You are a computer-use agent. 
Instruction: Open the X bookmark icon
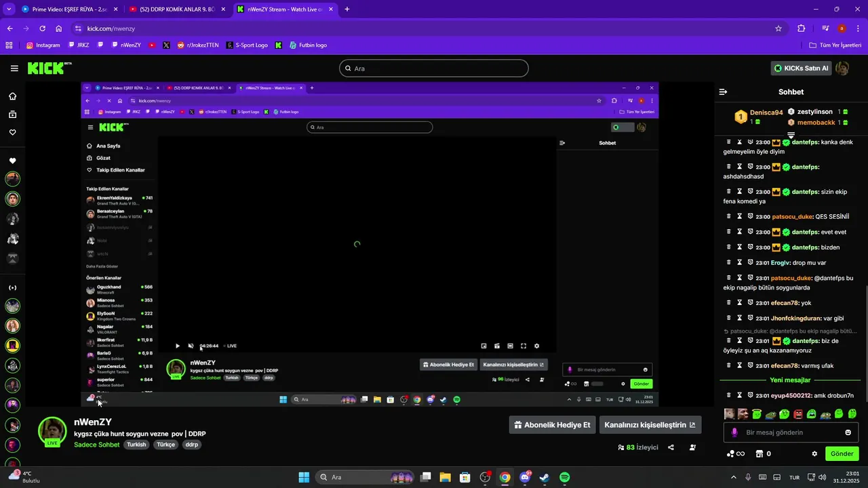click(166, 45)
